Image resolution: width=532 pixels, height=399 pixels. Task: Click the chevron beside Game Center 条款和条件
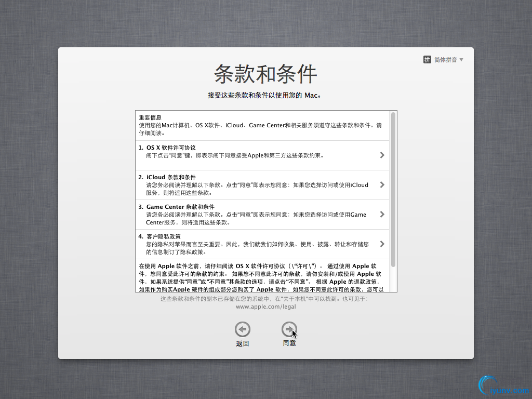(x=382, y=214)
